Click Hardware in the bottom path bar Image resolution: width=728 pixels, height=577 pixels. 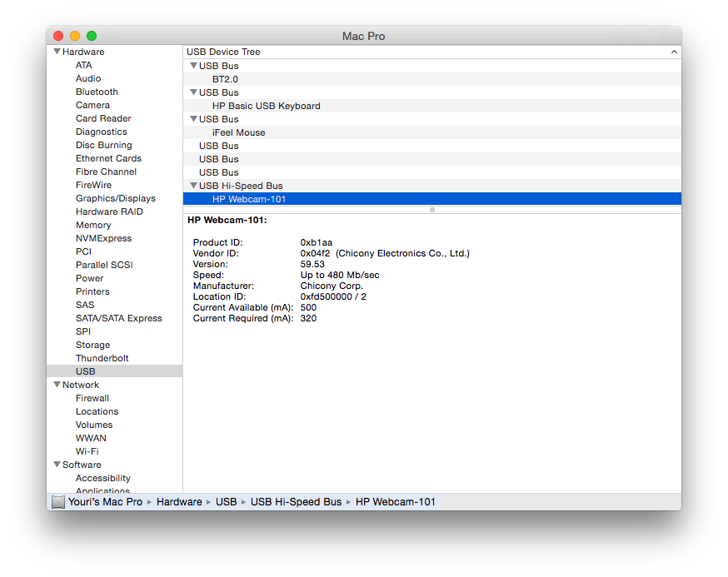179,502
